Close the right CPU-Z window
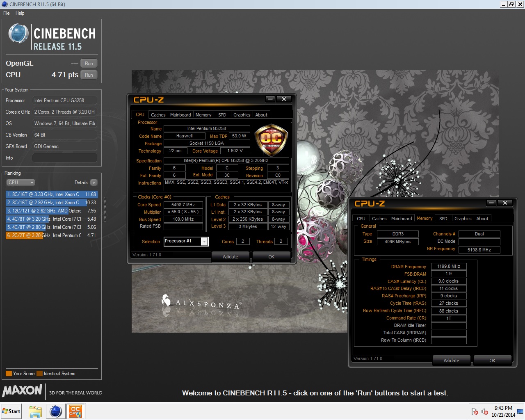This screenshot has width=525, height=420. (x=505, y=203)
